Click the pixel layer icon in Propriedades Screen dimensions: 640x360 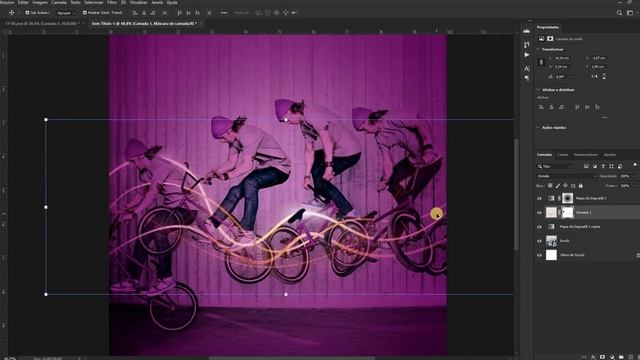coord(542,39)
